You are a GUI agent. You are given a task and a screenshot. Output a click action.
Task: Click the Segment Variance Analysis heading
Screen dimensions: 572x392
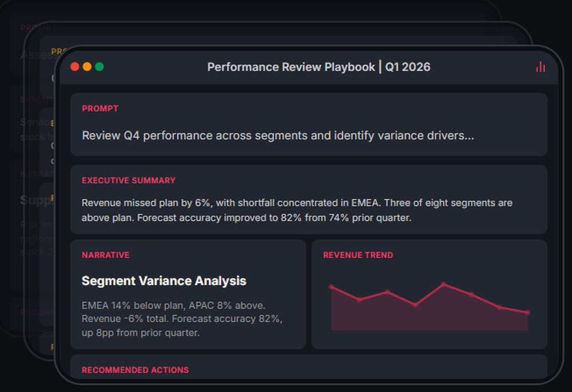[164, 281]
